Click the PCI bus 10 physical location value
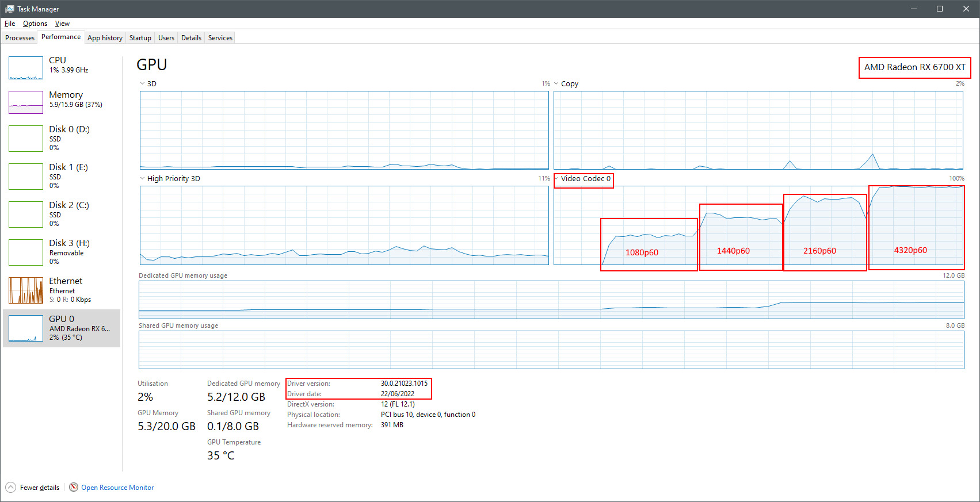The image size is (980, 502). tap(428, 415)
